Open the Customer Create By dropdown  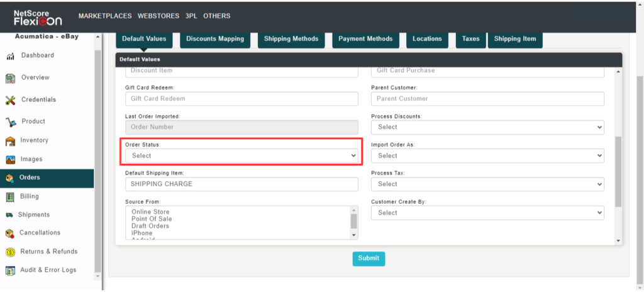point(487,213)
